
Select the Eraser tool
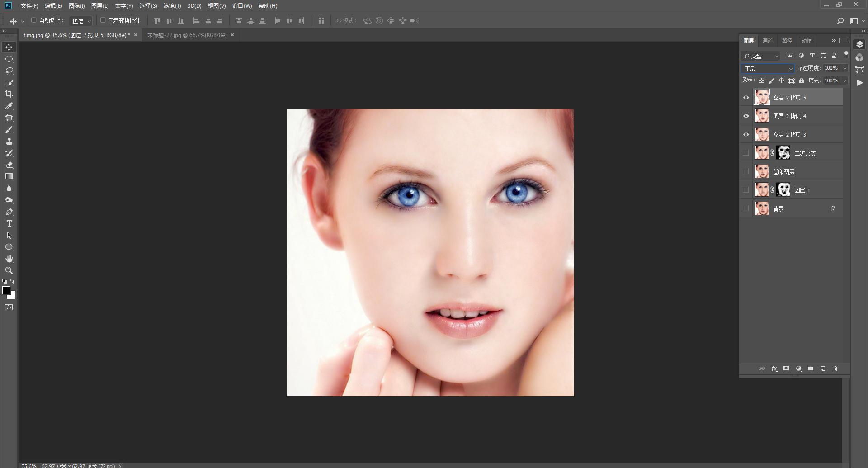[9, 165]
